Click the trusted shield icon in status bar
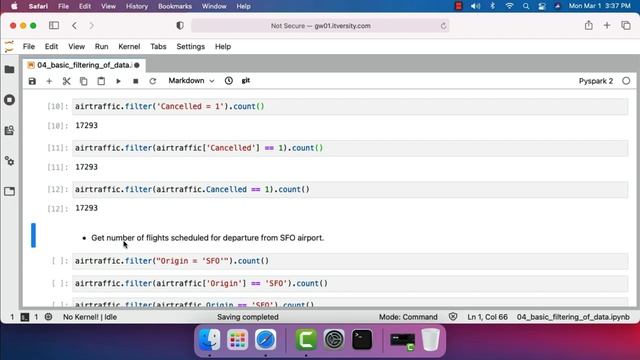This screenshot has width=640, height=360. pos(453,317)
